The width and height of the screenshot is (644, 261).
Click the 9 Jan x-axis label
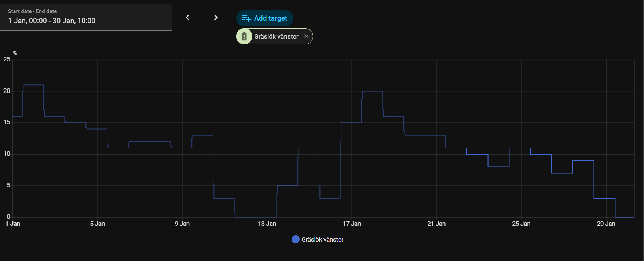click(x=182, y=224)
